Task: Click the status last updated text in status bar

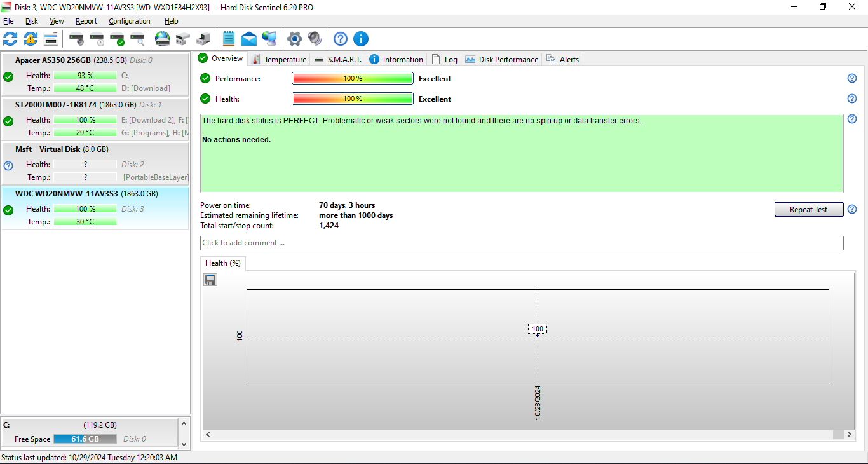Action: pyautogui.click(x=90, y=458)
